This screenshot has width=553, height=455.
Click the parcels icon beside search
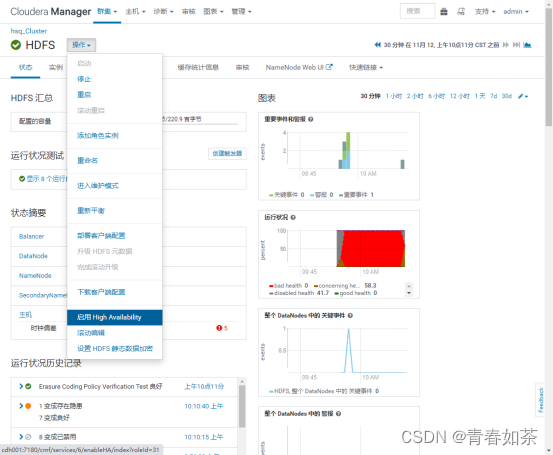tap(444, 12)
